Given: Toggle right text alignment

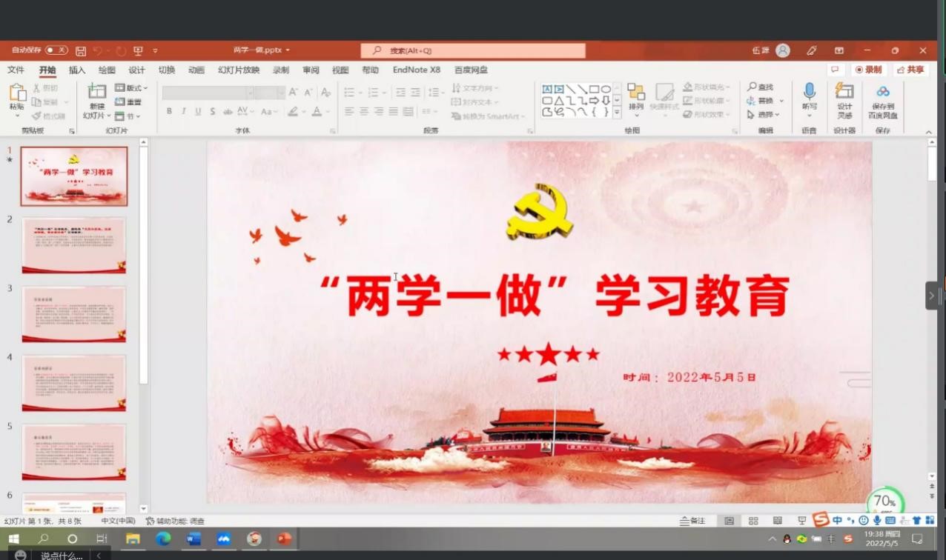Looking at the screenshot, I should pyautogui.click(x=379, y=111).
